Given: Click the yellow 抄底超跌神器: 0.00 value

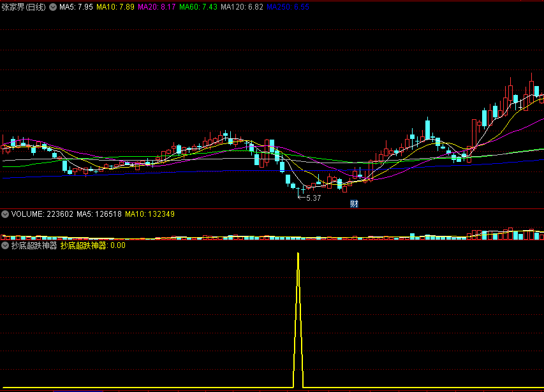Looking at the screenshot, I should coord(93,246).
